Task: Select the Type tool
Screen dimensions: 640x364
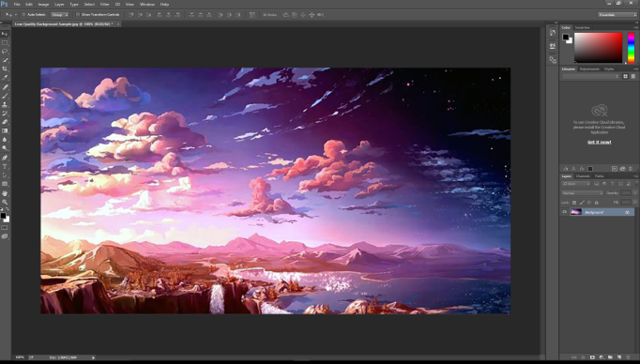Action: [x=5, y=166]
